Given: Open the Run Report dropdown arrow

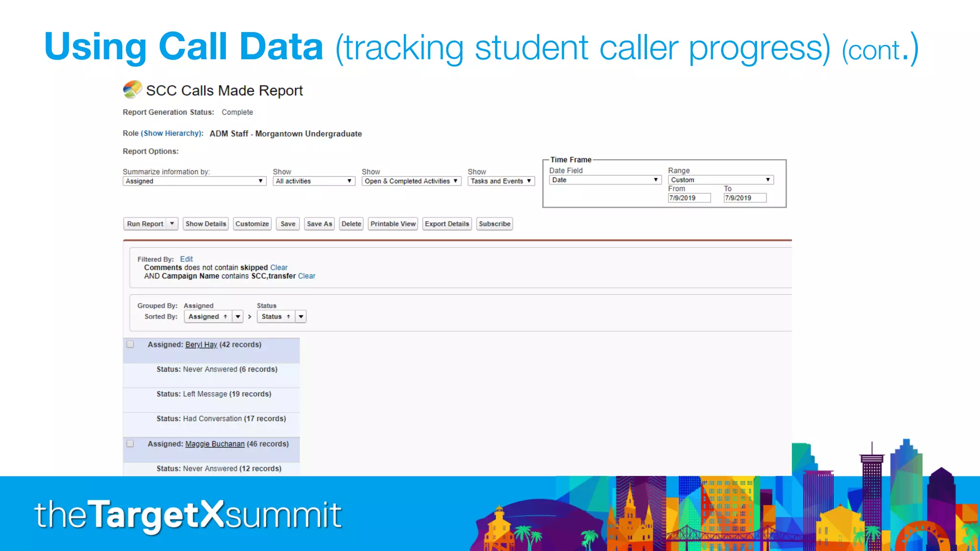Looking at the screenshot, I should point(172,224).
